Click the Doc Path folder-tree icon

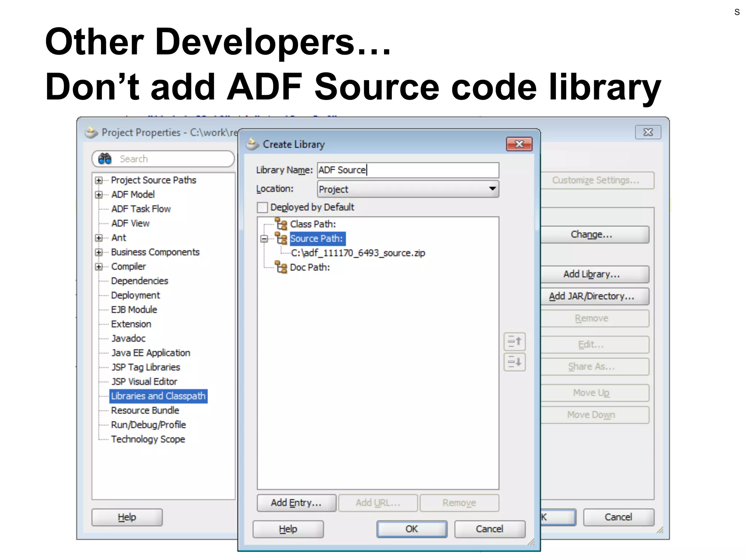tap(281, 267)
